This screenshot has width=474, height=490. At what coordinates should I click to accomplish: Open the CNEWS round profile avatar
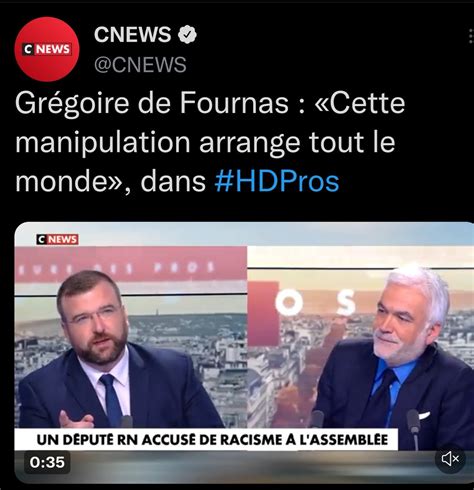coord(47,49)
